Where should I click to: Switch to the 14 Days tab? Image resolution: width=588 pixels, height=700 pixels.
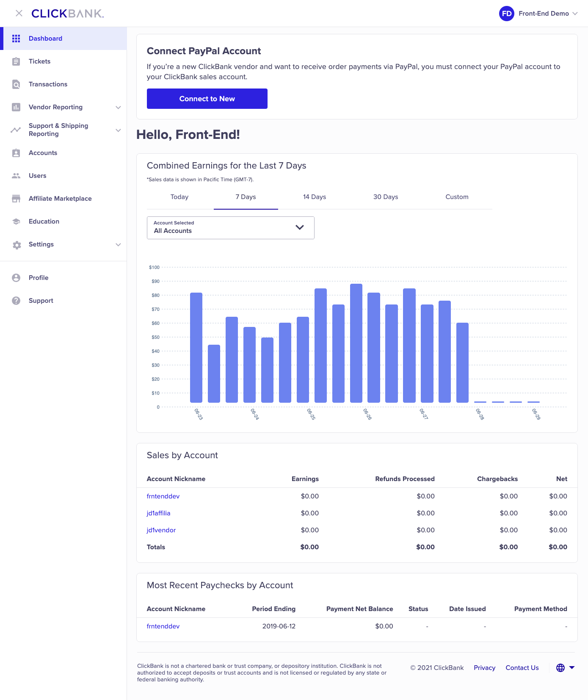click(315, 197)
